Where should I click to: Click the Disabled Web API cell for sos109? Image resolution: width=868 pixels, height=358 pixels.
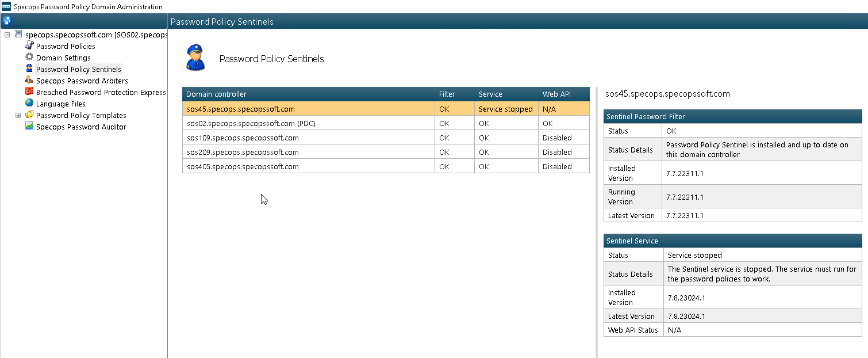[x=564, y=138]
